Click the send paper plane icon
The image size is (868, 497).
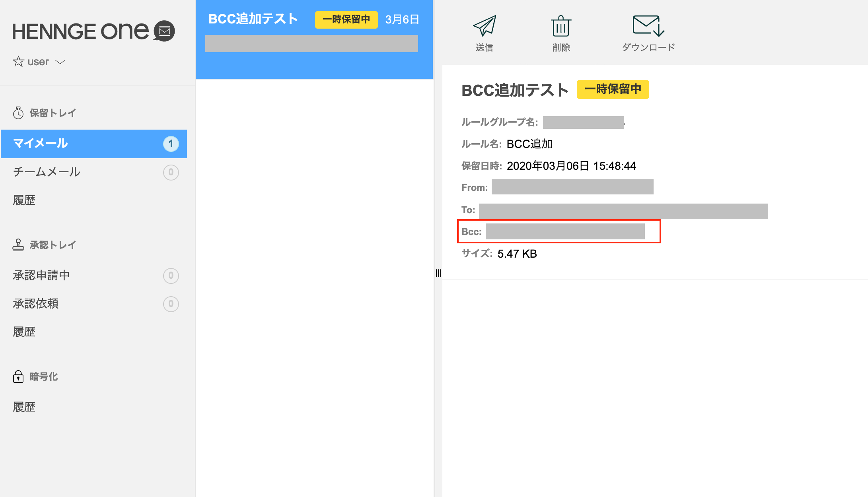pos(485,26)
